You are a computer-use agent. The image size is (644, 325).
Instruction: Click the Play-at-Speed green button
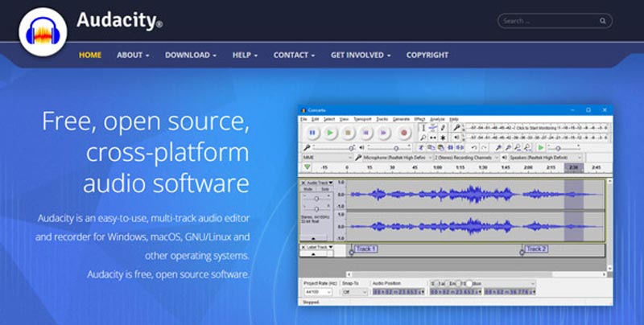click(x=541, y=148)
